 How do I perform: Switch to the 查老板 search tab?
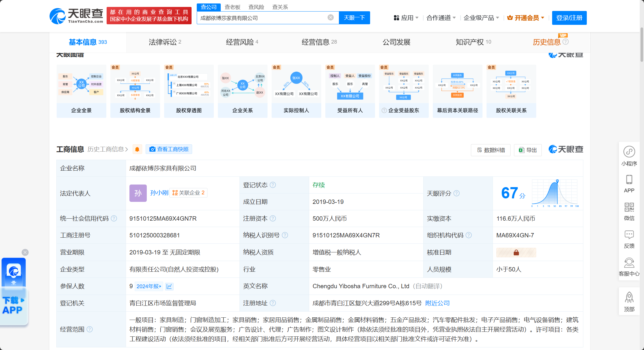tap(232, 7)
